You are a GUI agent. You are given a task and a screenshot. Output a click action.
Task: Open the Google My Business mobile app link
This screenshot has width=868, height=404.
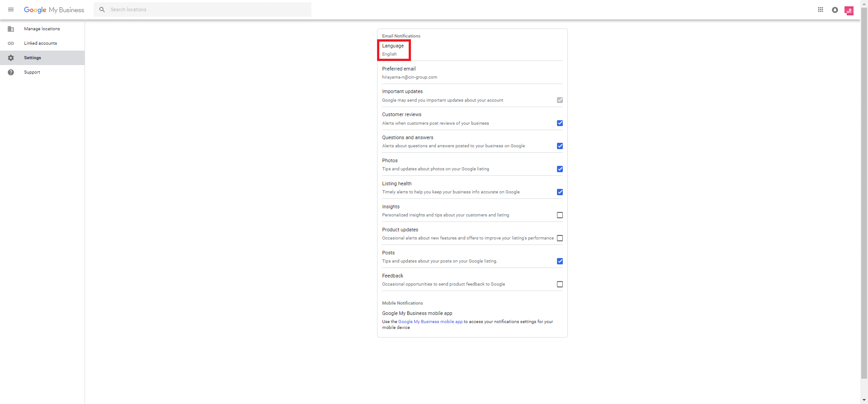tap(430, 322)
